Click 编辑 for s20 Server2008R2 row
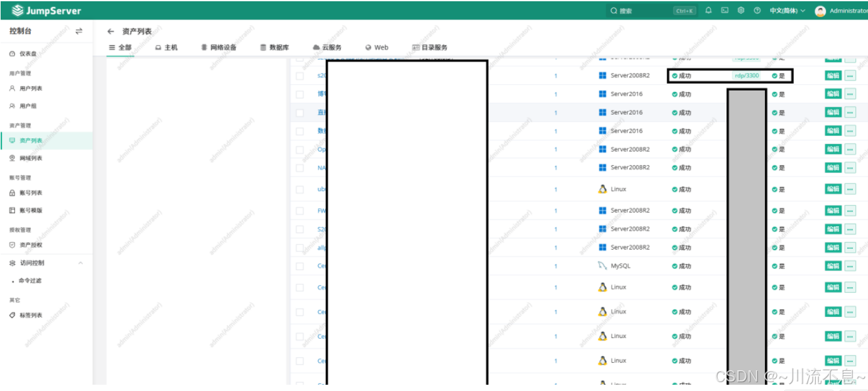868x391 pixels. click(833, 76)
